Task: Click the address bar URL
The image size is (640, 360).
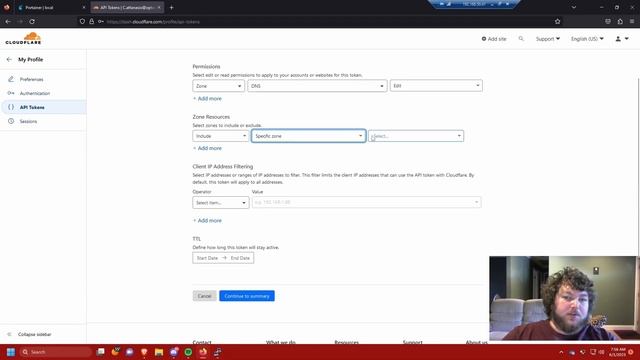Action: tap(153, 22)
